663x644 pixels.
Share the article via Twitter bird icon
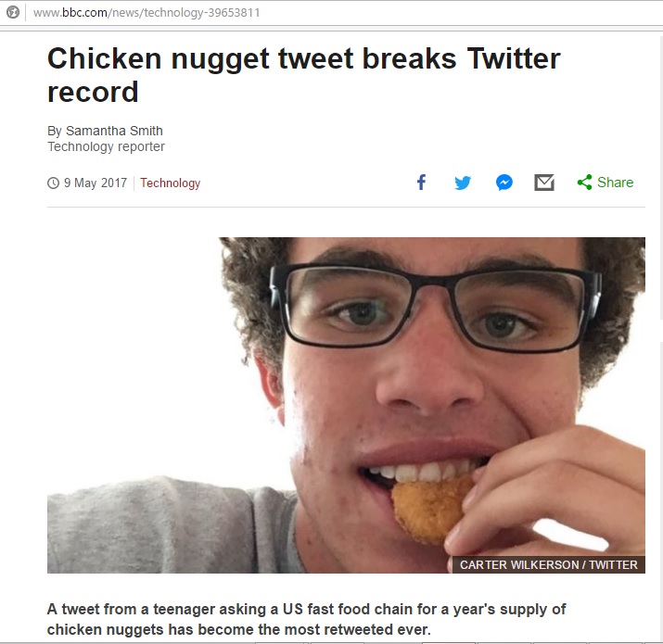point(462,183)
